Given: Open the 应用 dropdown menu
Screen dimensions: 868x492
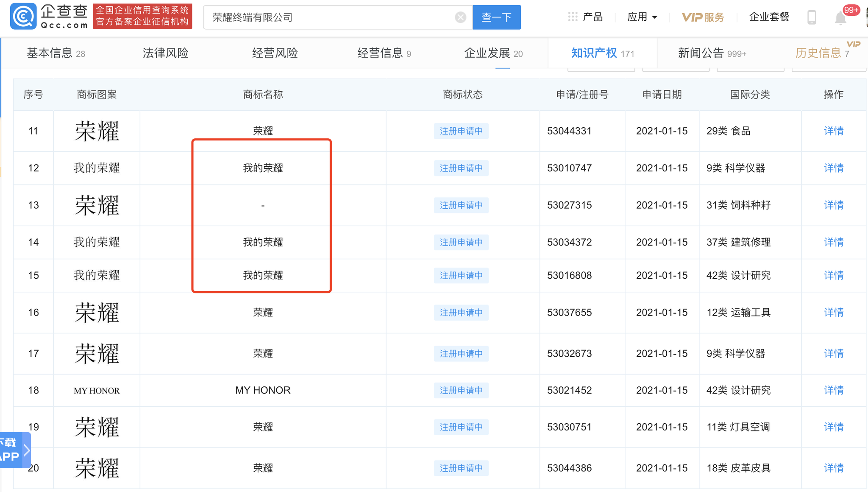Looking at the screenshot, I should click(642, 17).
